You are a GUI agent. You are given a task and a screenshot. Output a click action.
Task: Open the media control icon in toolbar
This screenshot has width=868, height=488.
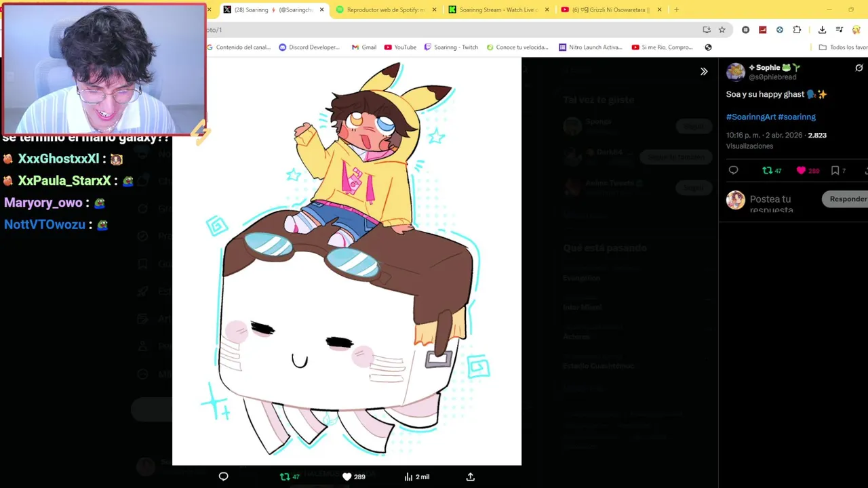click(x=839, y=30)
